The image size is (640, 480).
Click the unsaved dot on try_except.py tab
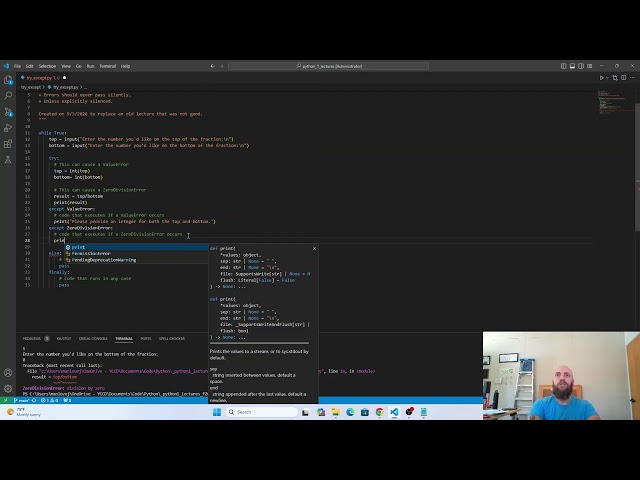pos(64,78)
